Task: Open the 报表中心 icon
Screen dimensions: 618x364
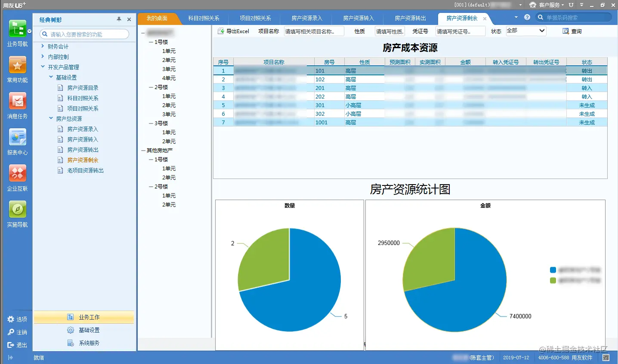Action: point(17,137)
